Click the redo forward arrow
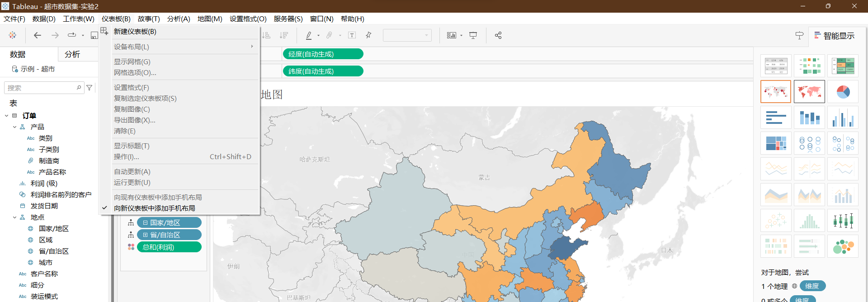The image size is (868, 302). pyautogui.click(x=55, y=35)
